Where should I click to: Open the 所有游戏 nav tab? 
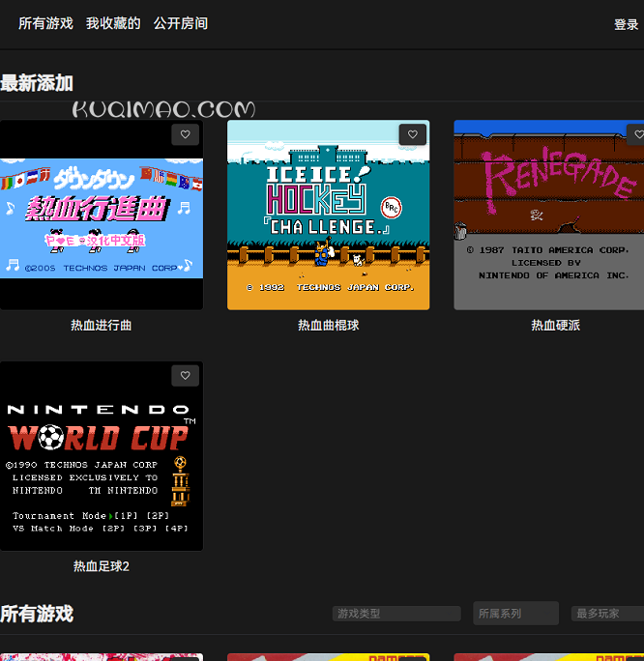pyautogui.click(x=46, y=23)
